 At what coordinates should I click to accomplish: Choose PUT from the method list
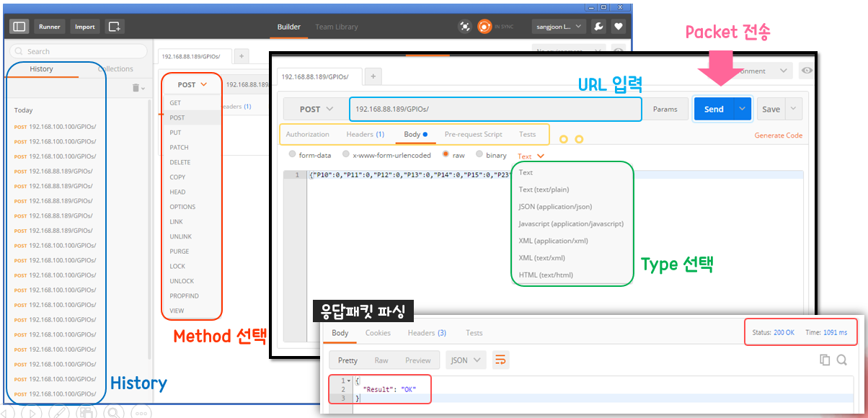click(x=175, y=133)
